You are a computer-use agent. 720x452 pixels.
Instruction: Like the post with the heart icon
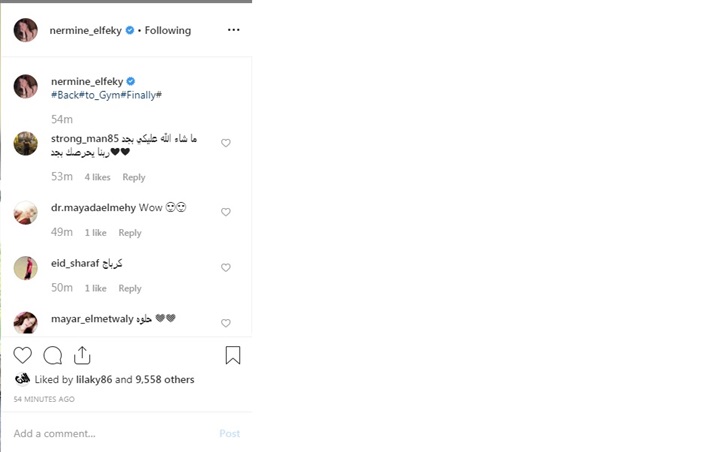23,355
